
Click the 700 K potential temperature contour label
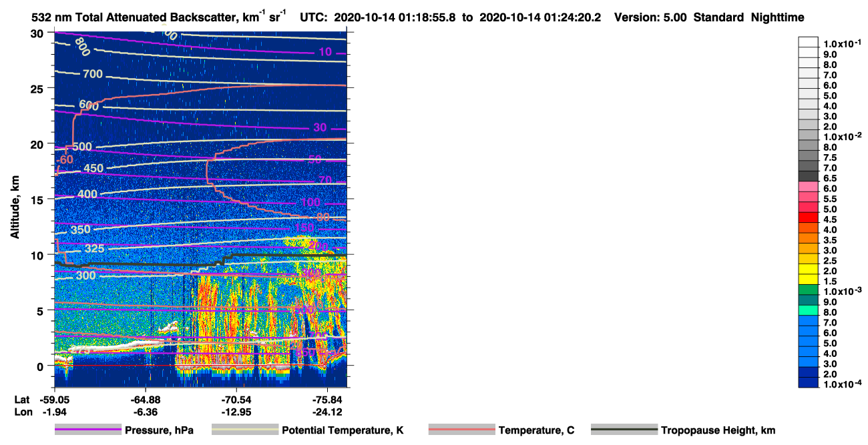click(92, 73)
